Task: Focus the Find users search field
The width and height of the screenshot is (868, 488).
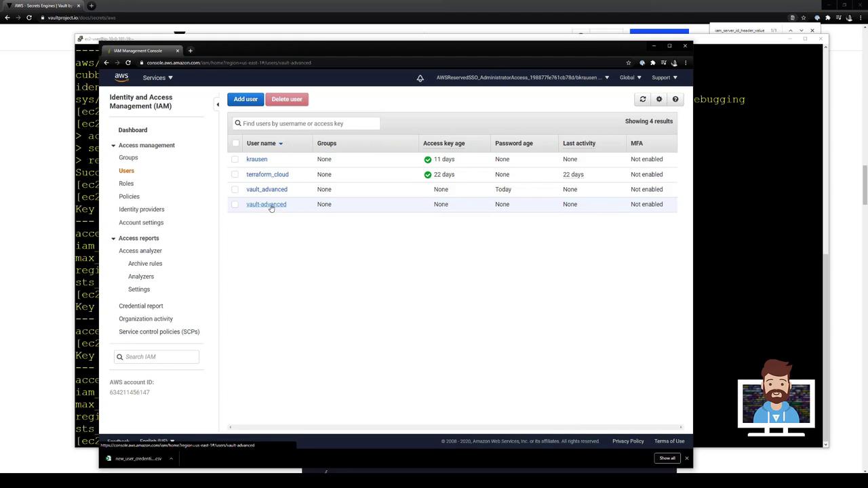Action: [309, 123]
